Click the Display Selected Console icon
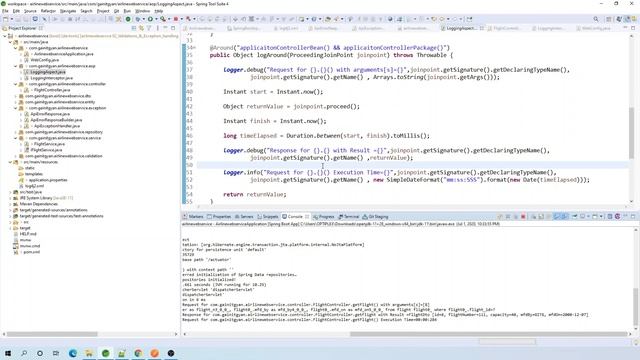The height and width of the screenshot is (360, 640). pyautogui.click(x=582, y=217)
